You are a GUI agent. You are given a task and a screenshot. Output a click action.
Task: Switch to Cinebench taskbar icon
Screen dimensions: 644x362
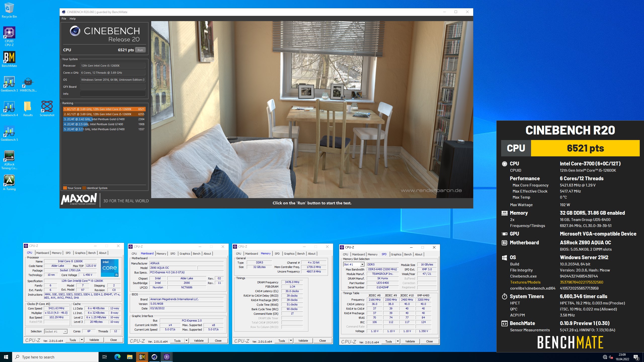(154, 357)
